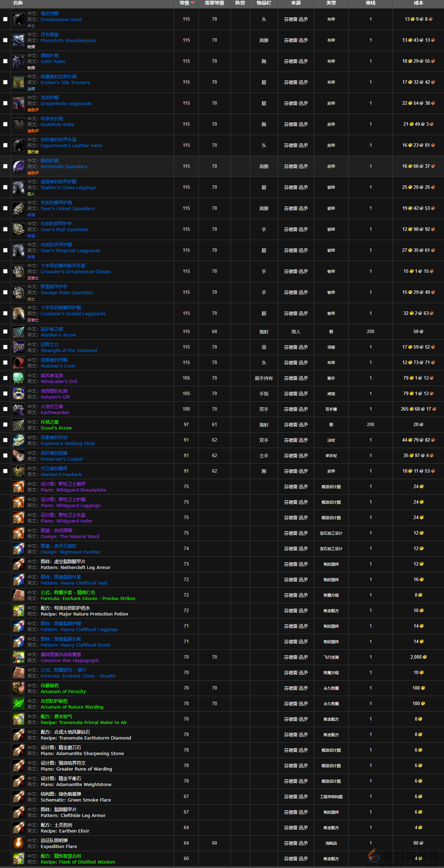Check the box for Satin Robe
The image size is (444, 868).
tap(5, 61)
